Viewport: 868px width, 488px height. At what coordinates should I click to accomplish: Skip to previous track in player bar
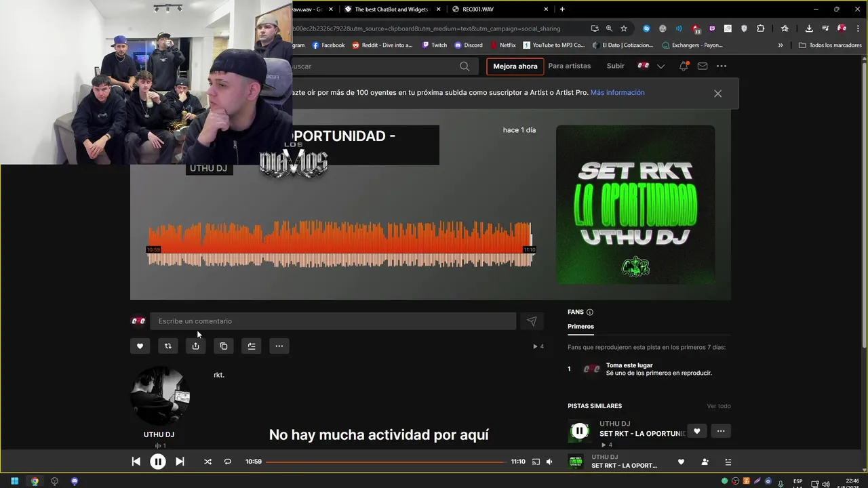point(136,462)
